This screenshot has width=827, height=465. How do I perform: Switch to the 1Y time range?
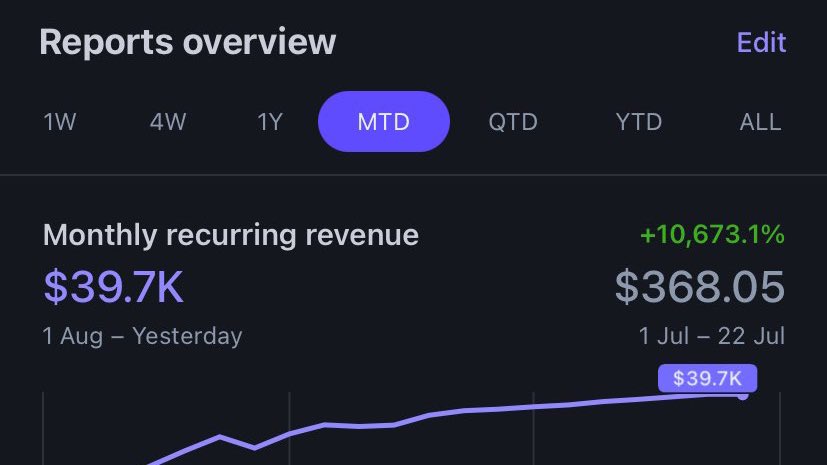tap(270, 122)
